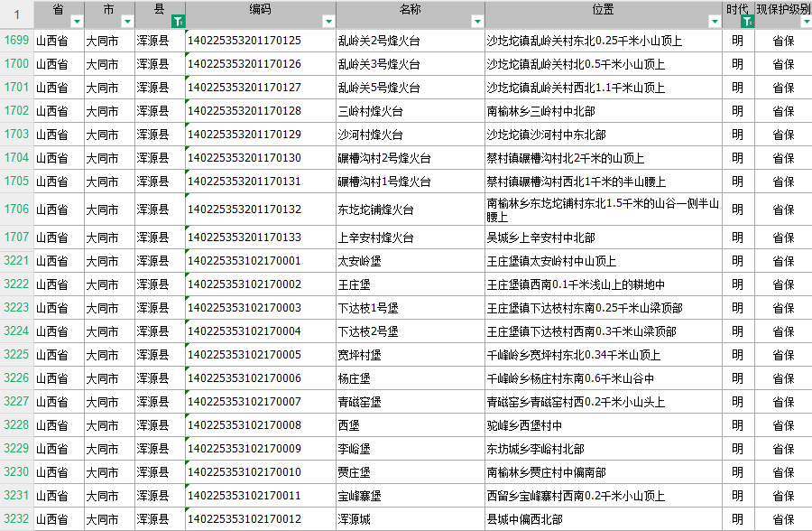Select location cell 吴城乡上辛安村中北部
The width and height of the screenshot is (812, 531).
tap(604, 238)
